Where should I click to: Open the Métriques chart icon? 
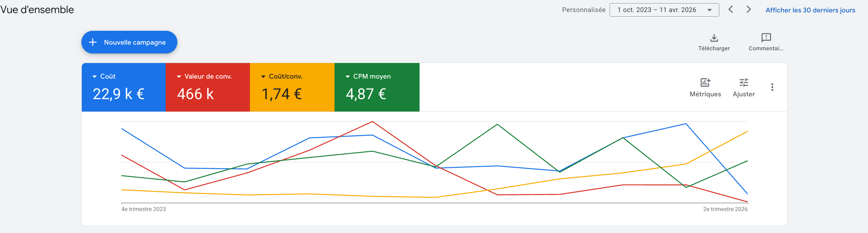pyautogui.click(x=705, y=83)
